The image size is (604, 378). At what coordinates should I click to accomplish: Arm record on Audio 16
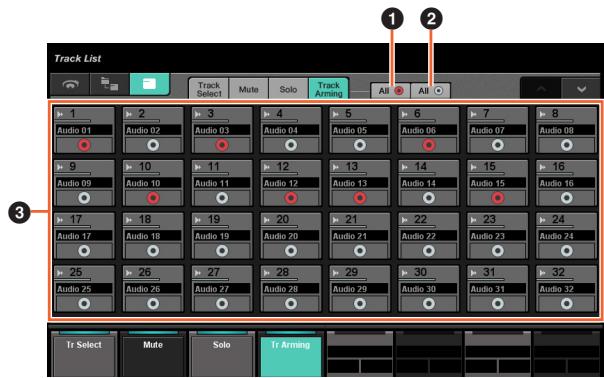[x=566, y=198]
